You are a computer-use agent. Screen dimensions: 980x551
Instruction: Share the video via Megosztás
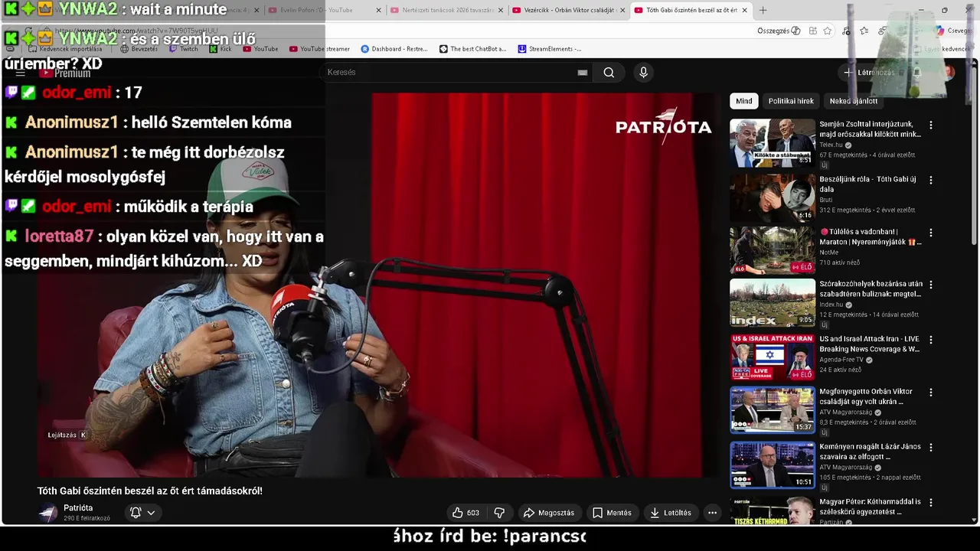pyautogui.click(x=548, y=513)
